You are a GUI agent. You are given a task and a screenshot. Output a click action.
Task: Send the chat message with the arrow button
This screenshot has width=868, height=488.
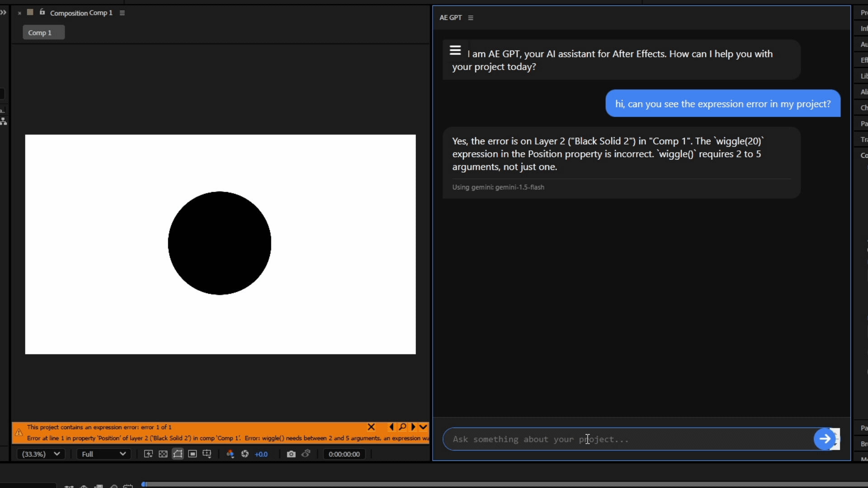(825, 439)
